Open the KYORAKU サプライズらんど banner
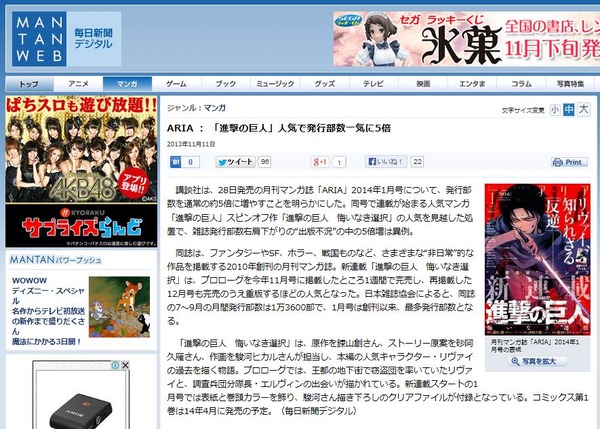Viewport: 600px width, 429px height. pyautogui.click(x=82, y=225)
